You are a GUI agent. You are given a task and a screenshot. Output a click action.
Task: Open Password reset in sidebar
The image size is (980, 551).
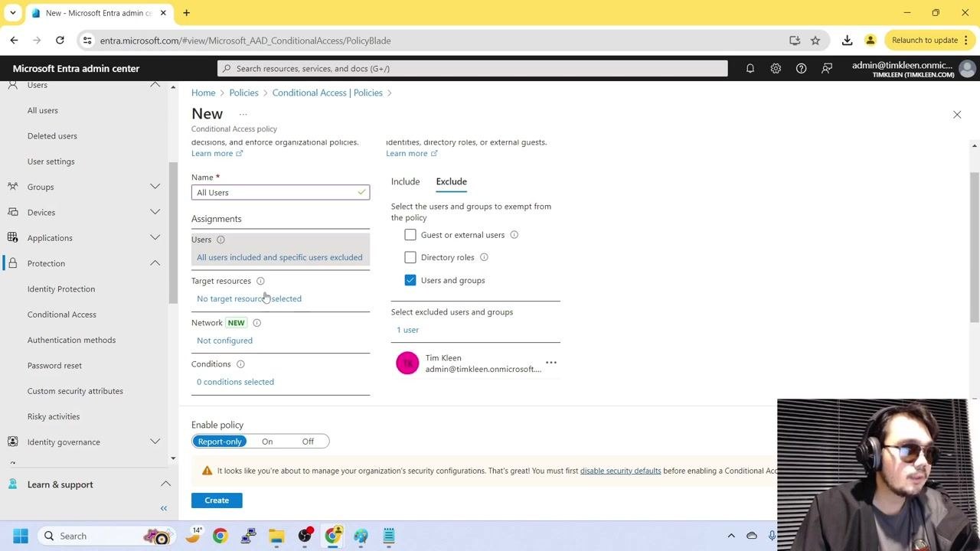point(54,366)
